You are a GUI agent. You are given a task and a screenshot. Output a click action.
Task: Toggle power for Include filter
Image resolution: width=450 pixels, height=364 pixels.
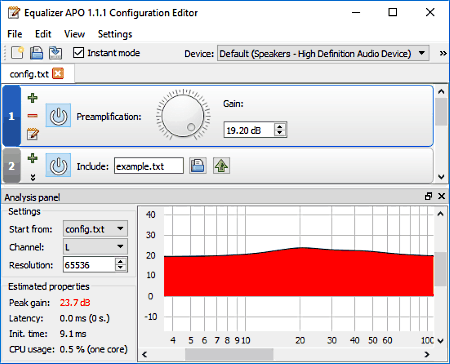[x=58, y=165]
